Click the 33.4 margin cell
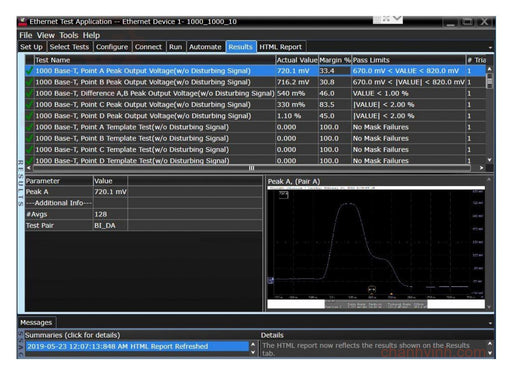The height and width of the screenshot is (375, 512). 335,71
